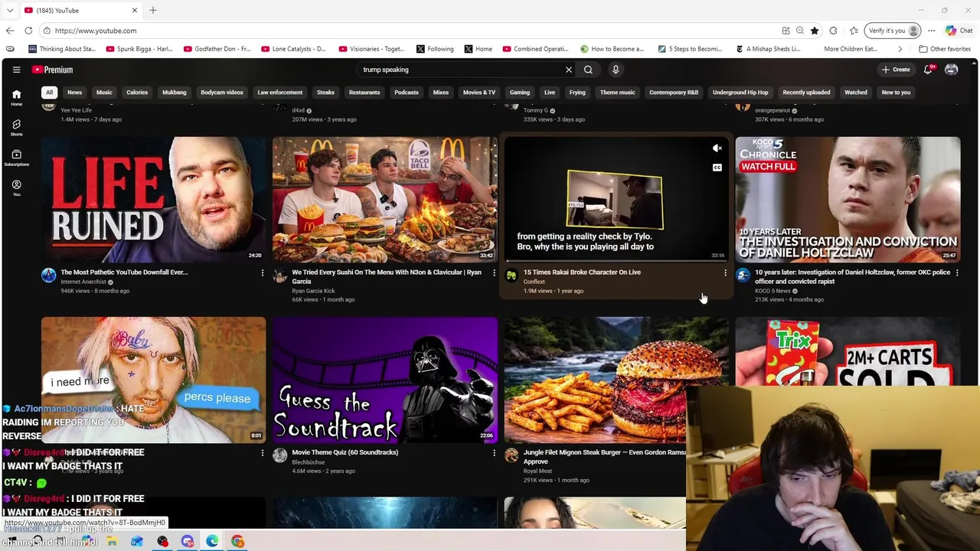Unmute the Rakai video preview
This screenshot has width=980, height=551.
[x=717, y=148]
